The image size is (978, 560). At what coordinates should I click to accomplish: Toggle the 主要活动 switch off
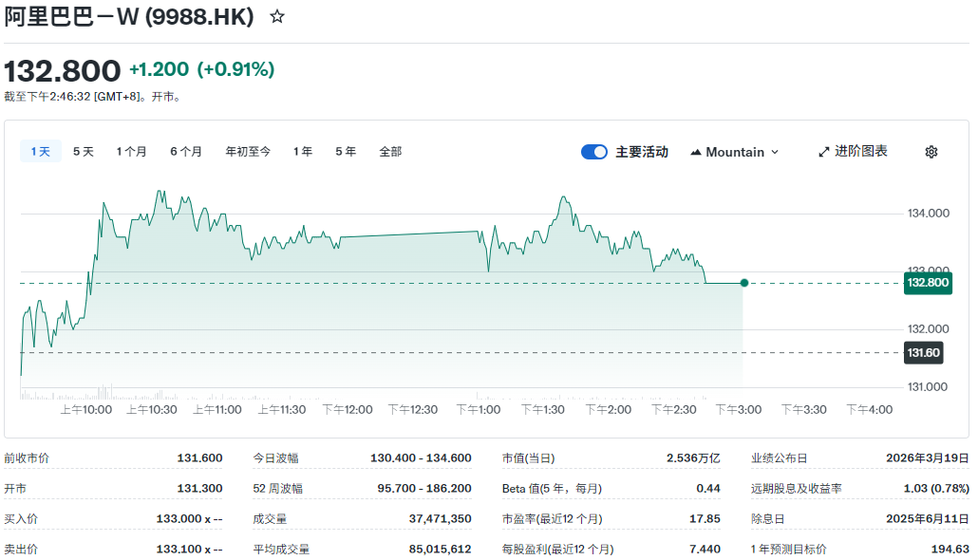(593, 151)
